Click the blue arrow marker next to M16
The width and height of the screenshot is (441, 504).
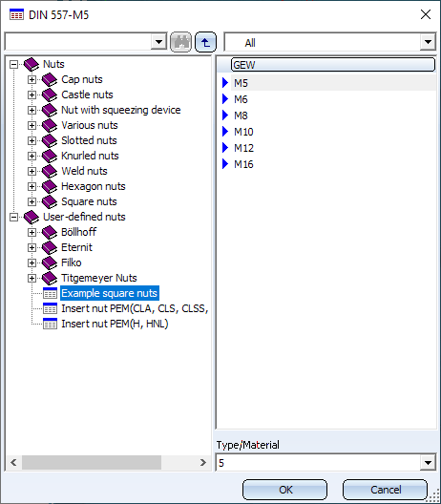(225, 164)
